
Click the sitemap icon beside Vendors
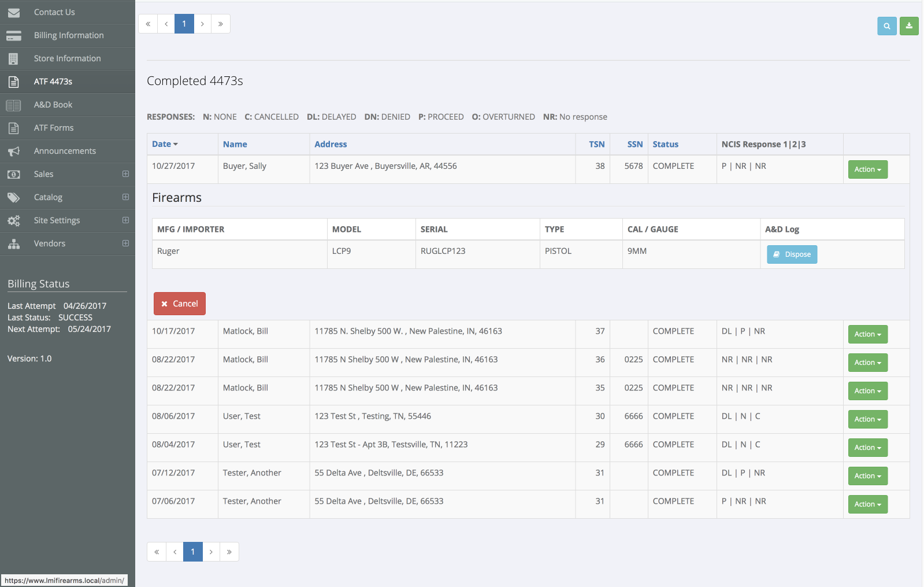click(14, 243)
